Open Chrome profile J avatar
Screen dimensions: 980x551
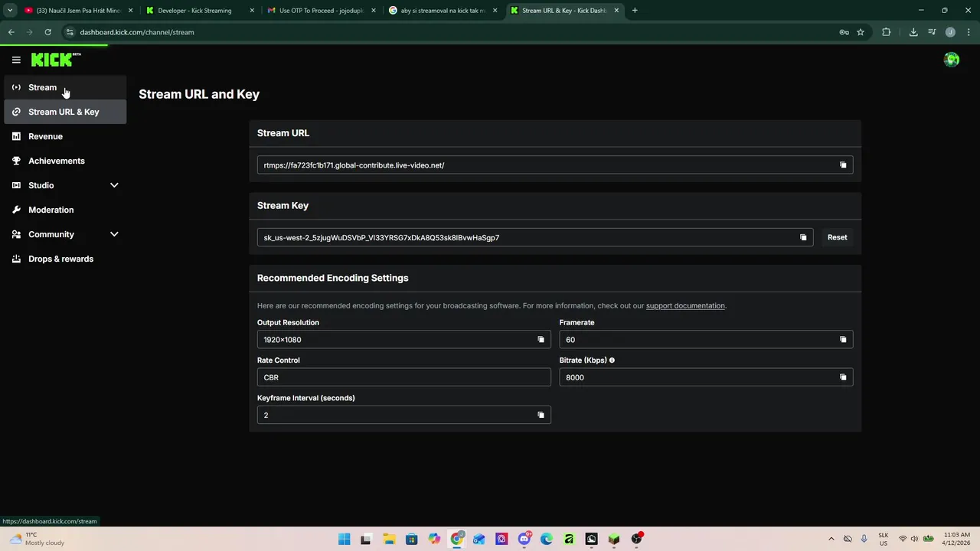coord(950,32)
